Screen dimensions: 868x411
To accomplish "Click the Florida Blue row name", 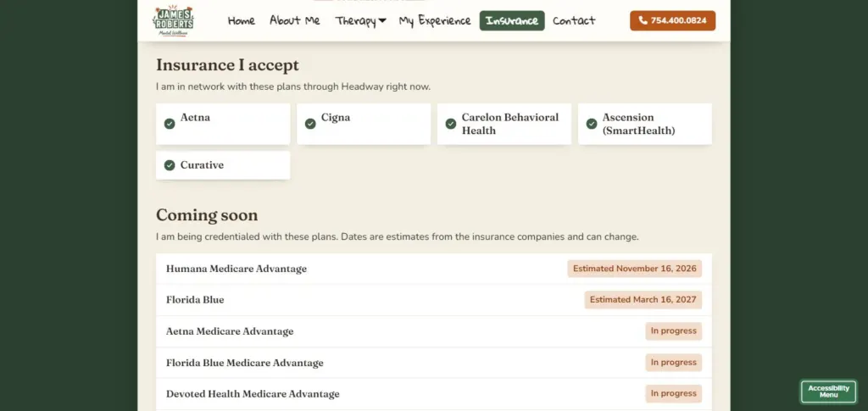I will (195, 300).
